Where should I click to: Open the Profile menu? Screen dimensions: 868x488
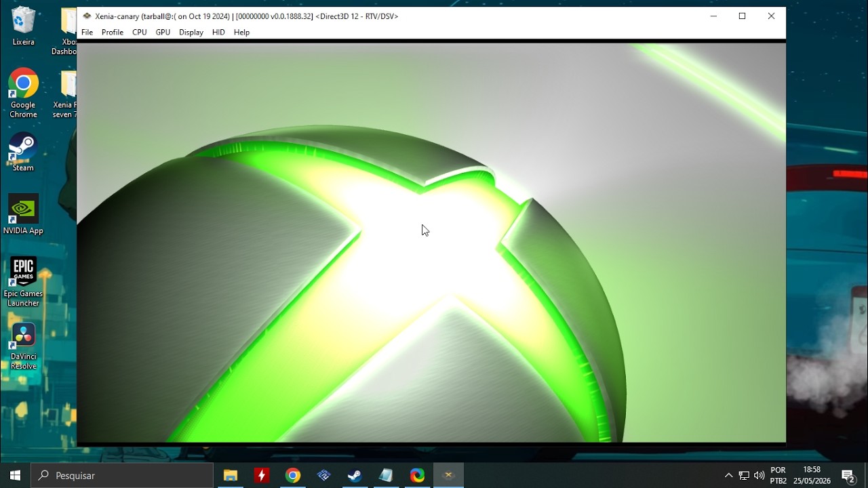113,32
